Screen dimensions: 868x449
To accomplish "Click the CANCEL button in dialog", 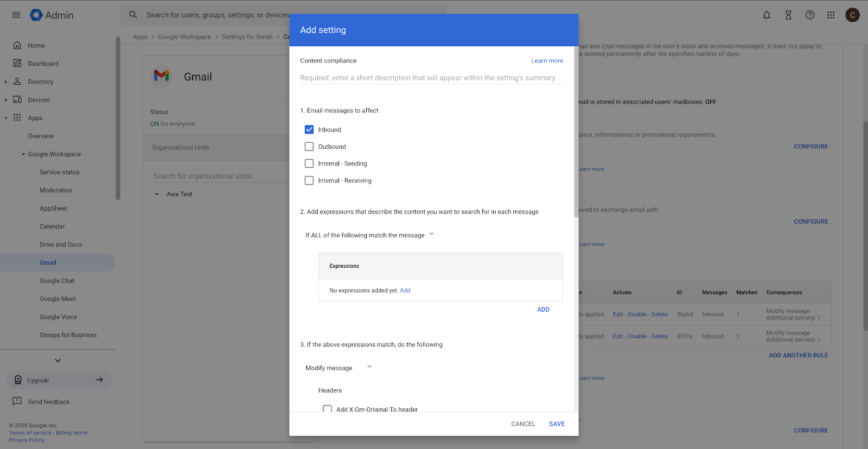I will point(523,424).
